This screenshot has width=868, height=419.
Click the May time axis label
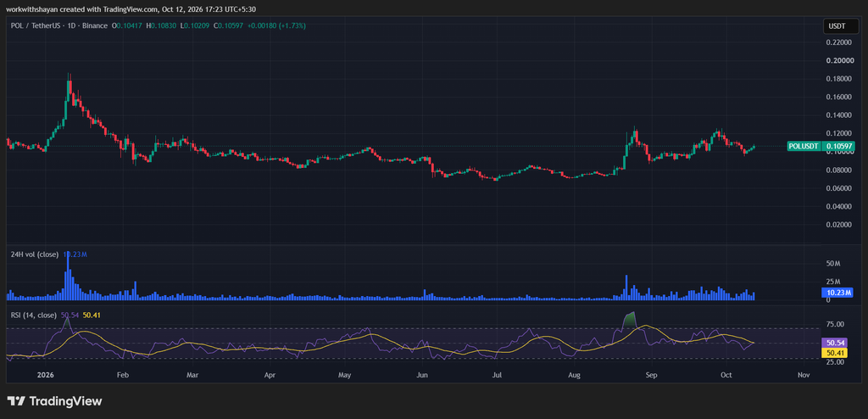344,375
